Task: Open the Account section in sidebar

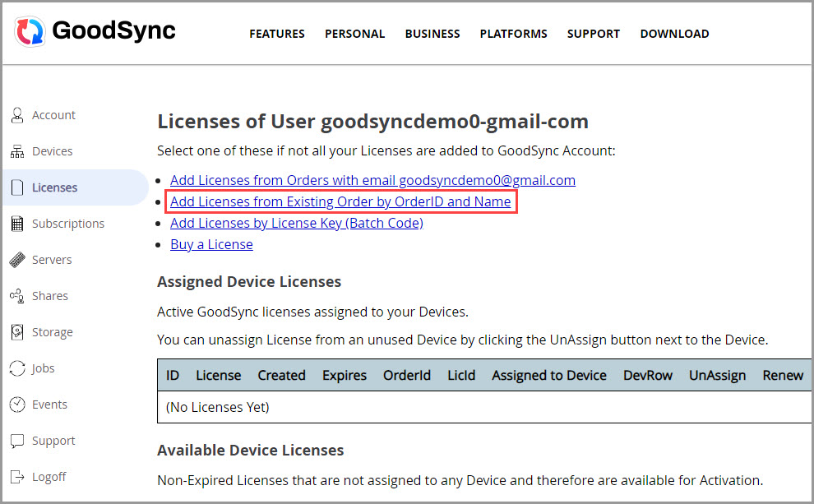Action: coord(53,114)
